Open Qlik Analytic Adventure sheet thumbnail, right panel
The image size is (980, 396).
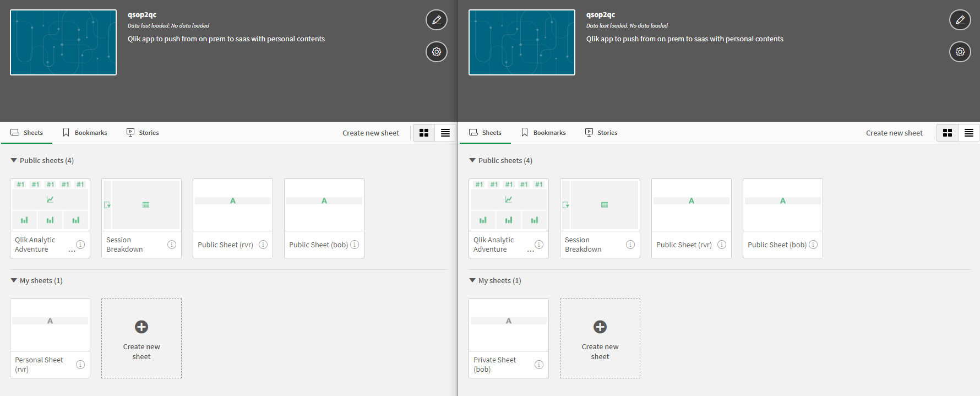[x=509, y=205]
